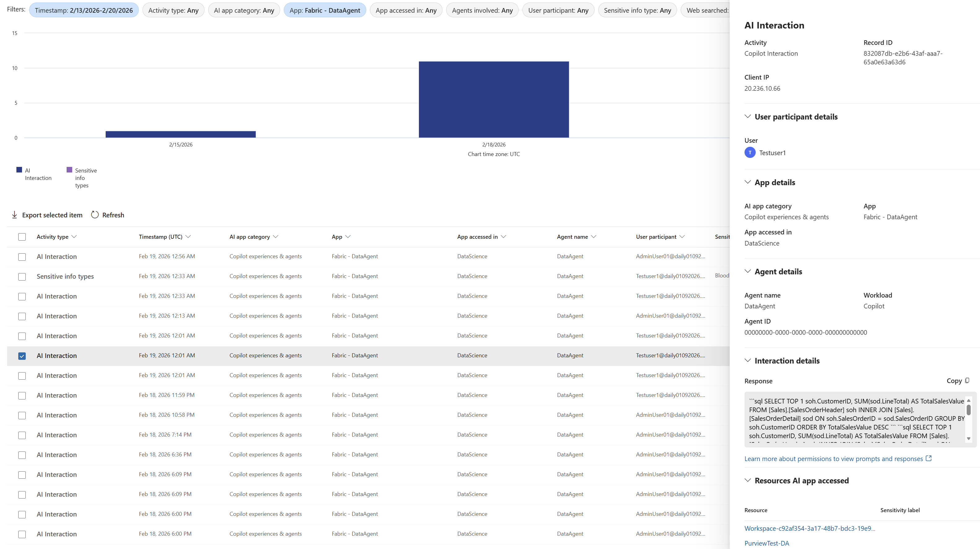Screen dimensions: 980x549
Task: Open the User participant column dropdown
Action: [x=660, y=237]
